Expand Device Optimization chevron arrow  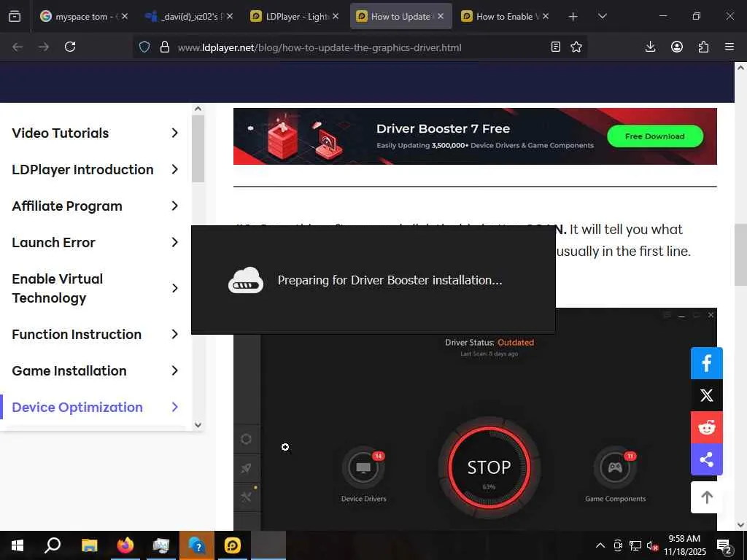[175, 407]
